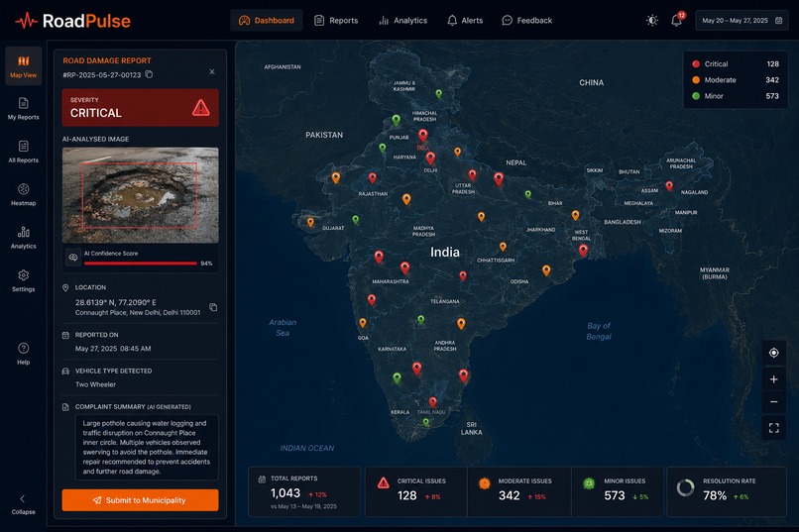Viewport: 799px width, 532px height.
Task: Open My Reports in the sidebar
Action: point(24,108)
